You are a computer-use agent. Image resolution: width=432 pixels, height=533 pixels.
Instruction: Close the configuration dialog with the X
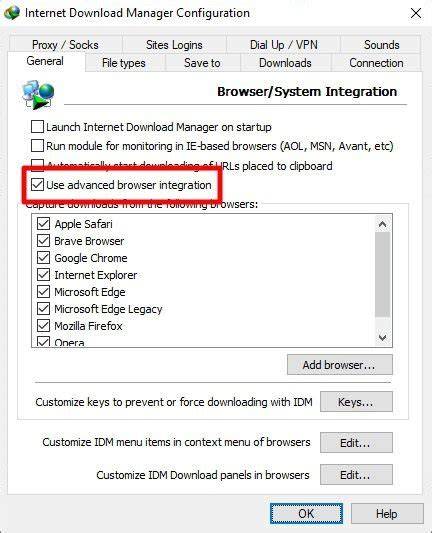416,13
